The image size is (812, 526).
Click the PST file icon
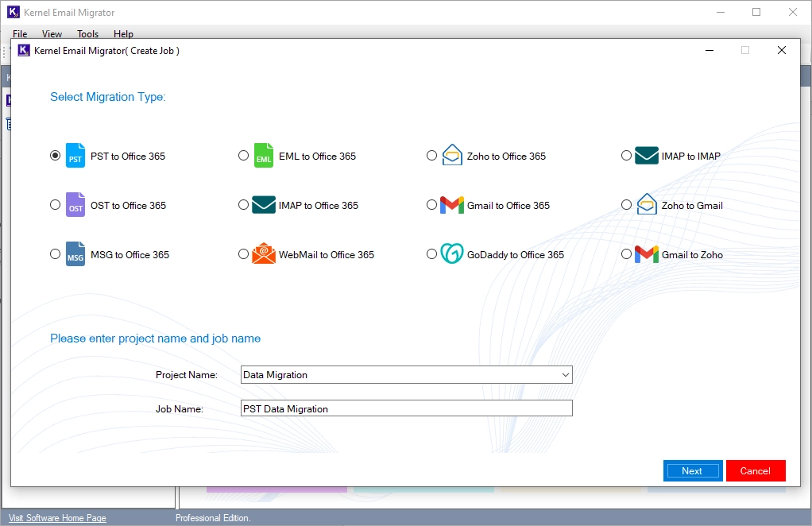coord(75,155)
